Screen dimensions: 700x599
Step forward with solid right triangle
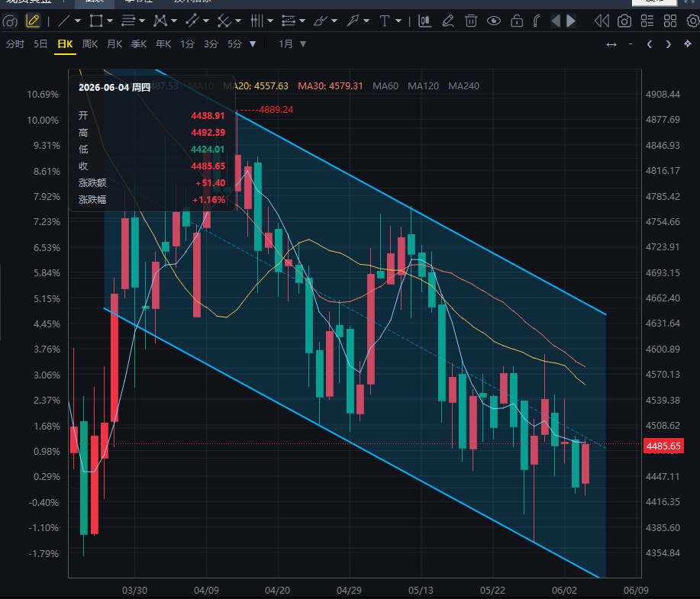tap(571, 21)
